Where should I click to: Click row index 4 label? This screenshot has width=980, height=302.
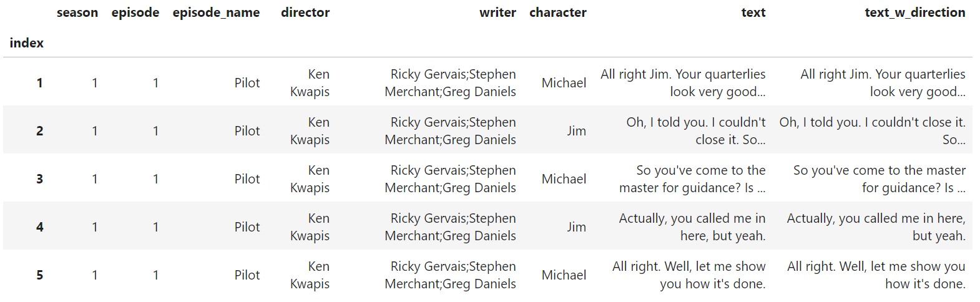[40, 227]
